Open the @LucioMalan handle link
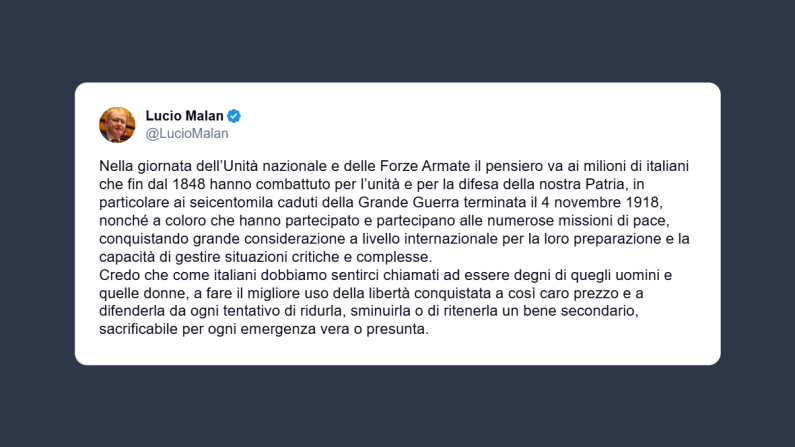Image resolution: width=795 pixels, height=447 pixels. (x=187, y=133)
